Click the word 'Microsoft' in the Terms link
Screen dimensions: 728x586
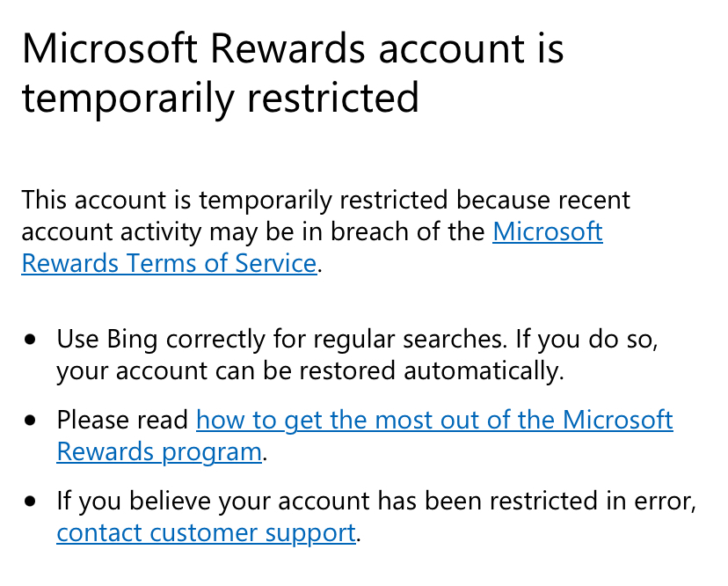click(x=548, y=231)
